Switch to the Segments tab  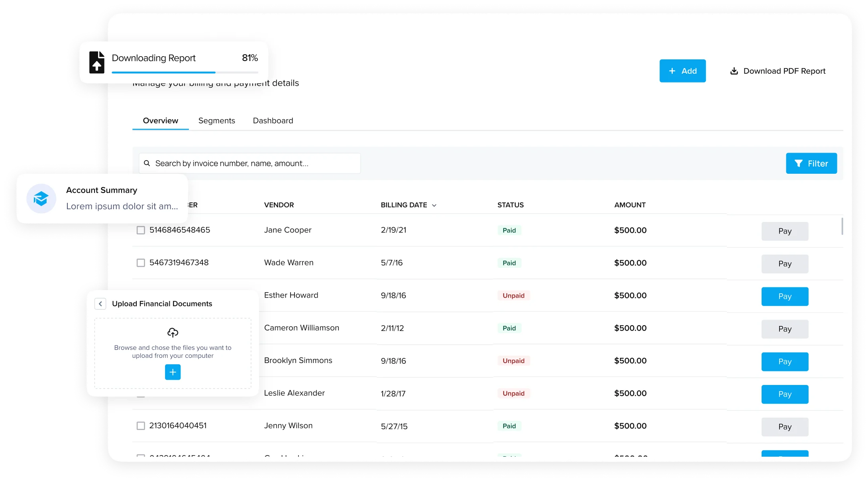pyautogui.click(x=216, y=121)
